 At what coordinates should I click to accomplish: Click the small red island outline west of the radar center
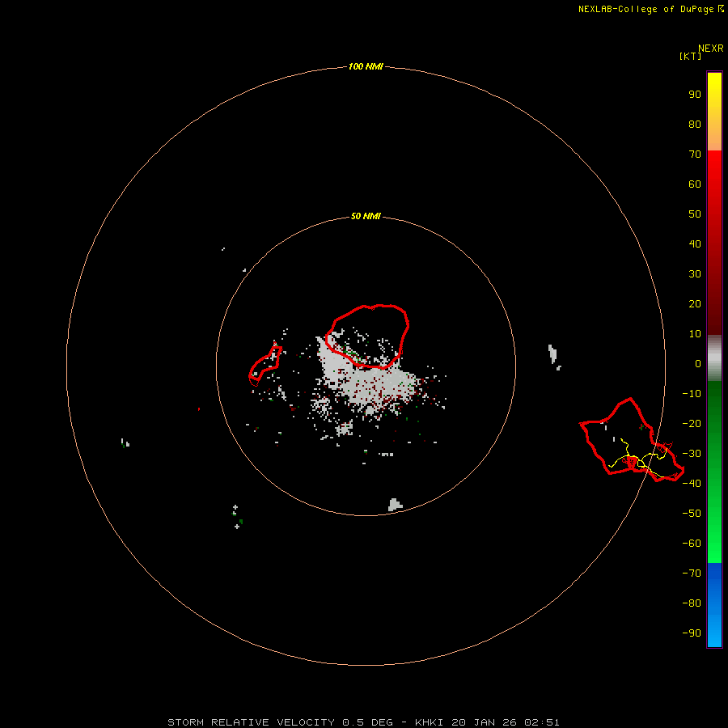coord(265,366)
